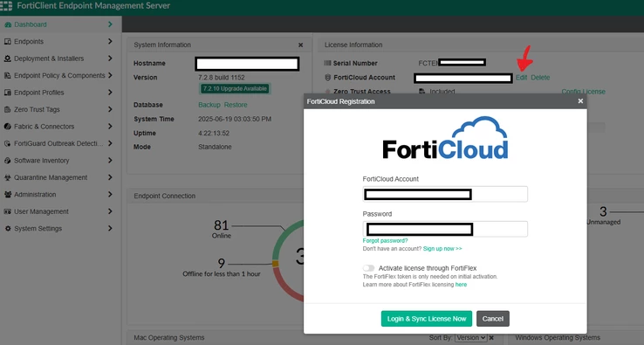
Task: Click the Administration people icon
Action: pyautogui.click(x=7, y=195)
